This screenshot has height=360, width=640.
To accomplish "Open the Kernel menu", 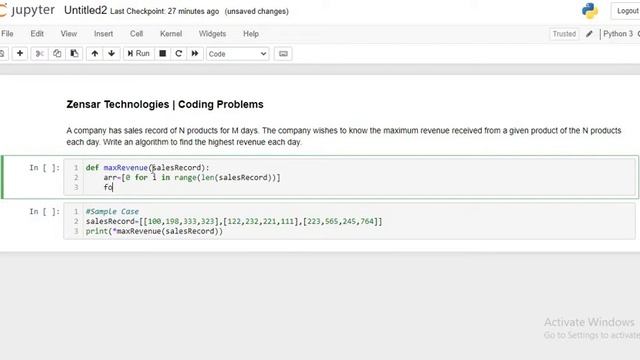I will (171, 34).
